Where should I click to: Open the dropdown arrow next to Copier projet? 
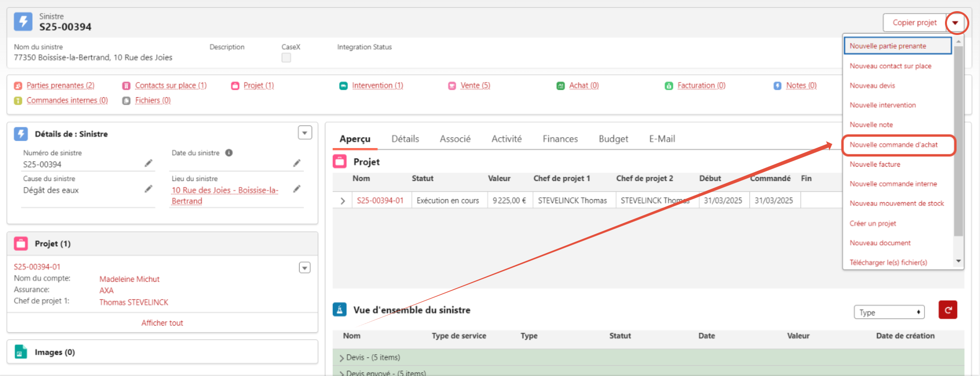[x=955, y=22]
